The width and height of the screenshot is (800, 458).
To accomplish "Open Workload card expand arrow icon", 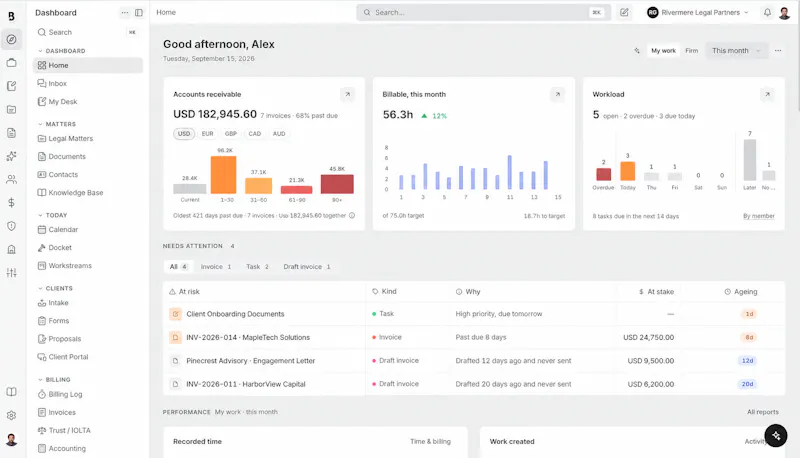I will pyautogui.click(x=767, y=94).
